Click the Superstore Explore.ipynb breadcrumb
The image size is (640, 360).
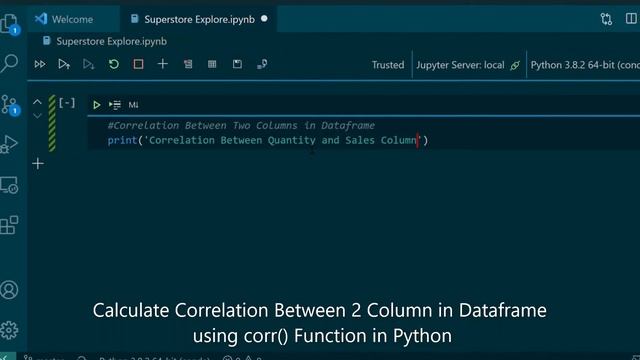point(111,41)
